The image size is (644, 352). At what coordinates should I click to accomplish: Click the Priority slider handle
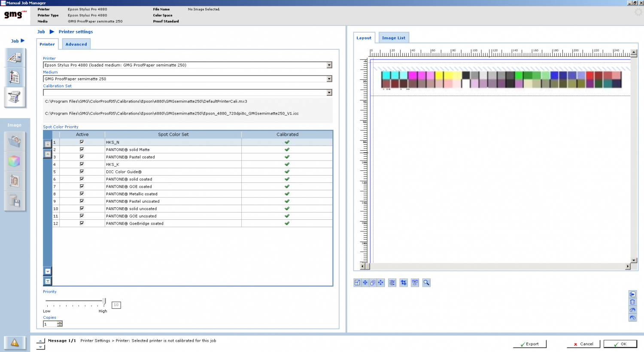[104, 301]
